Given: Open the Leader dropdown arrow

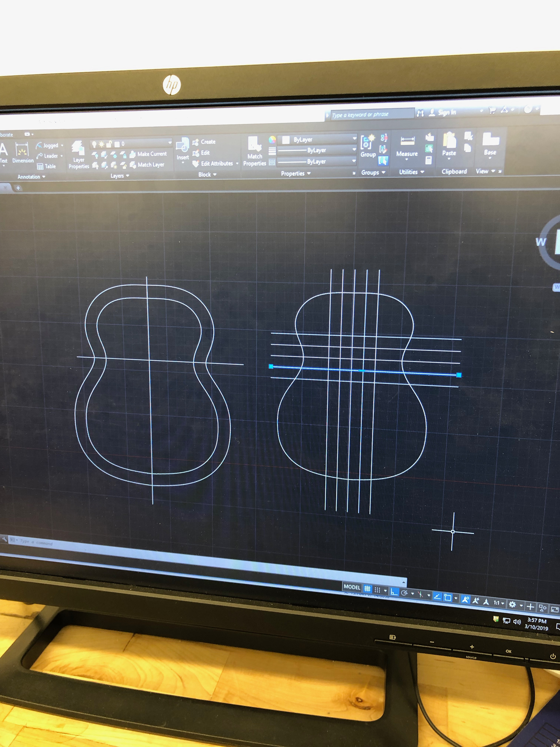Looking at the screenshot, I should (62, 156).
